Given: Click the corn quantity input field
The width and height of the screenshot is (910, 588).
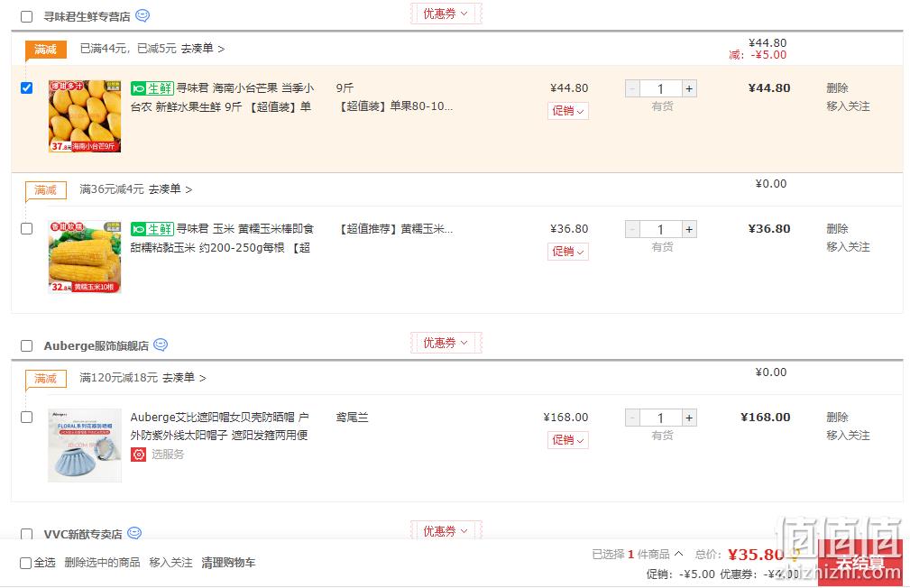Looking at the screenshot, I should 661,229.
